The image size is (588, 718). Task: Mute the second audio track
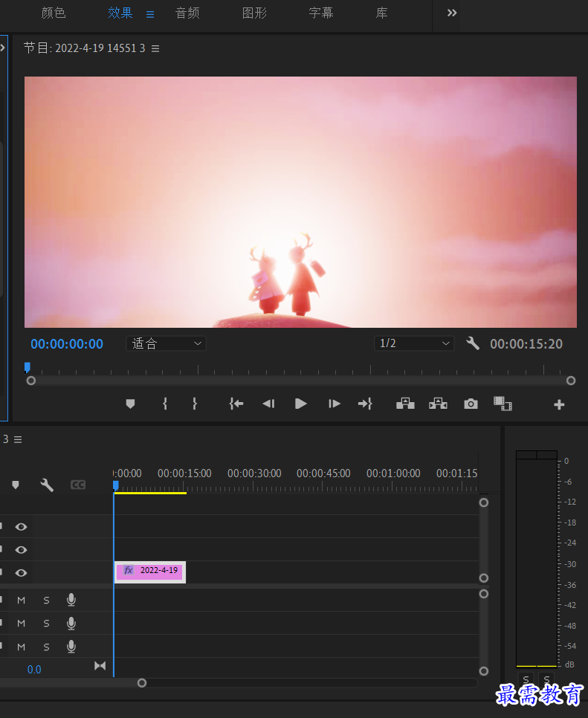tap(21, 623)
